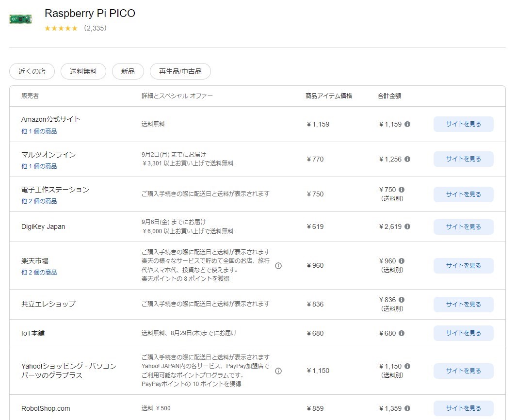Click the Raspberry Pi PICO product title
The width and height of the screenshot is (516, 420).
(90, 13)
